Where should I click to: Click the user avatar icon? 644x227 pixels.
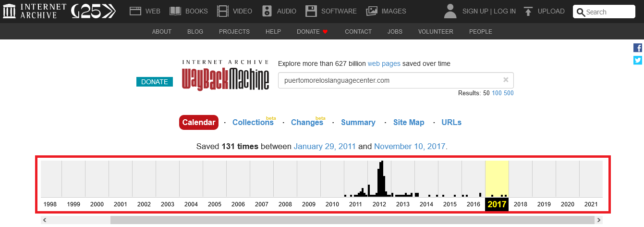coord(450,11)
